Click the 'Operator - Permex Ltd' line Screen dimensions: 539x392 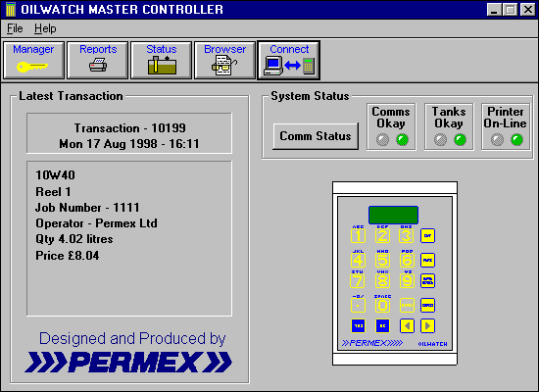click(x=97, y=223)
